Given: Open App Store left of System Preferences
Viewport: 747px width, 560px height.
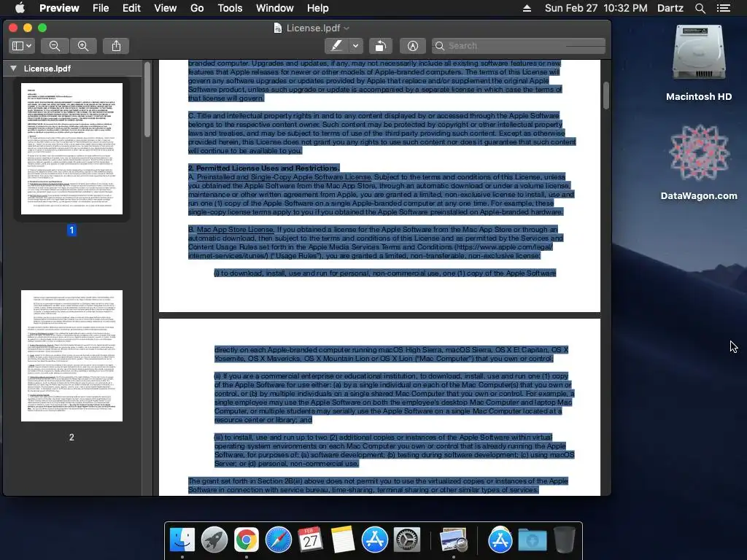Looking at the screenshot, I should (374, 540).
